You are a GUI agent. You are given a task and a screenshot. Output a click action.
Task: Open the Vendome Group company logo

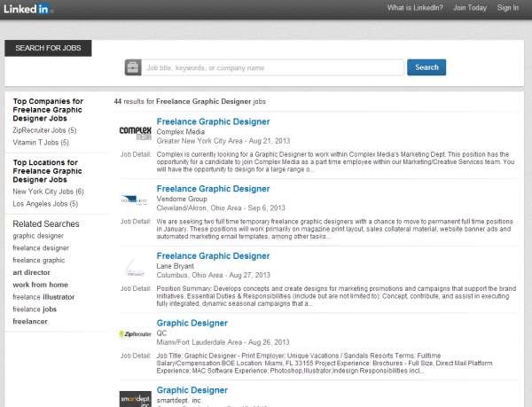coord(135,200)
